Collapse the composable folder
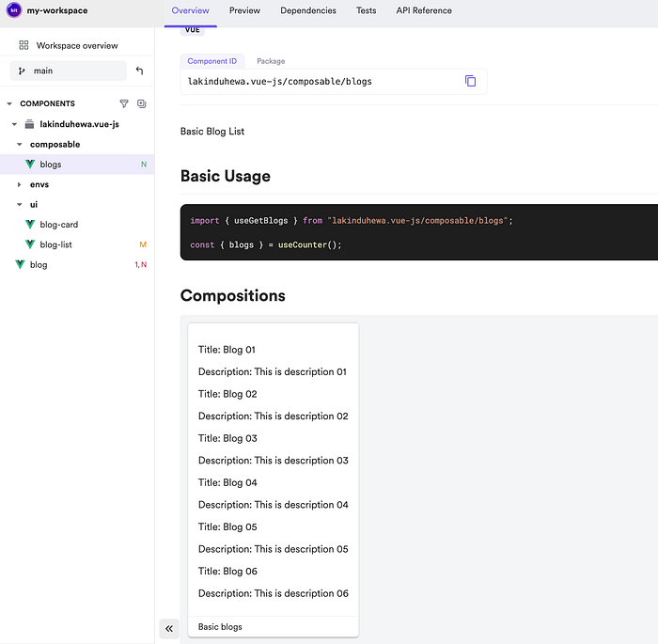The width and height of the screenshot is (658, 644). 20,145
